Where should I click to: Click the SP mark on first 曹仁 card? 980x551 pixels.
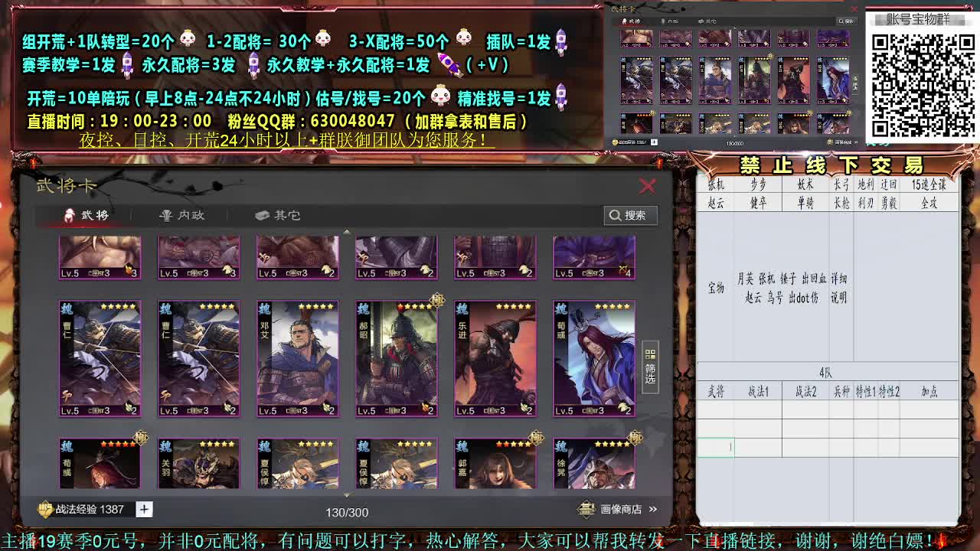pyautogui.click(x=67, y=396)
